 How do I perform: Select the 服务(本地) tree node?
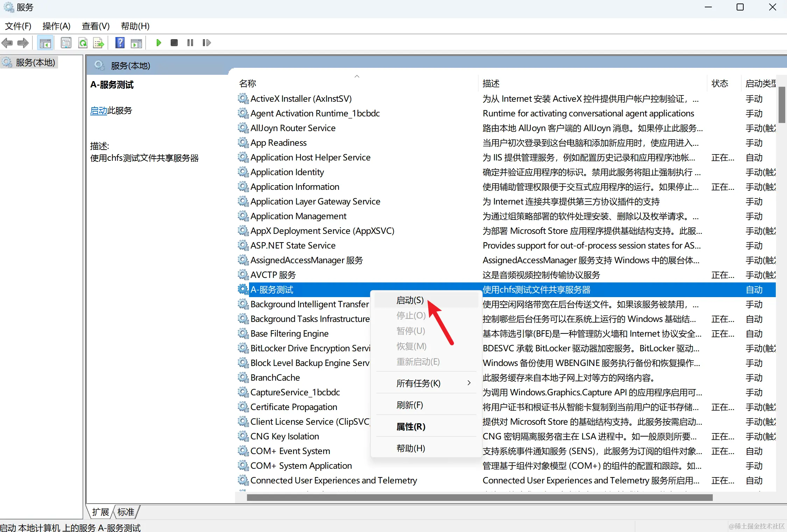pyautogui.click(x=35, y=63)
